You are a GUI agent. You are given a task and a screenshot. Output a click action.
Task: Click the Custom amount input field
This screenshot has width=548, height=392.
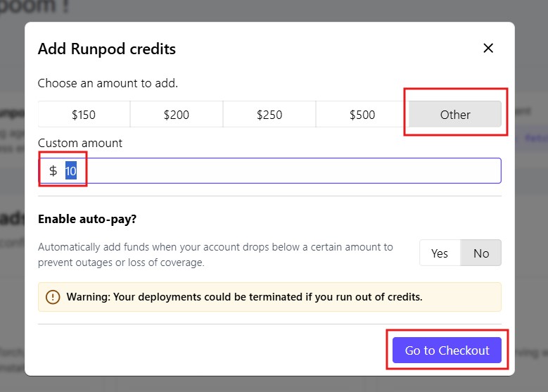(x=270, y=170)
